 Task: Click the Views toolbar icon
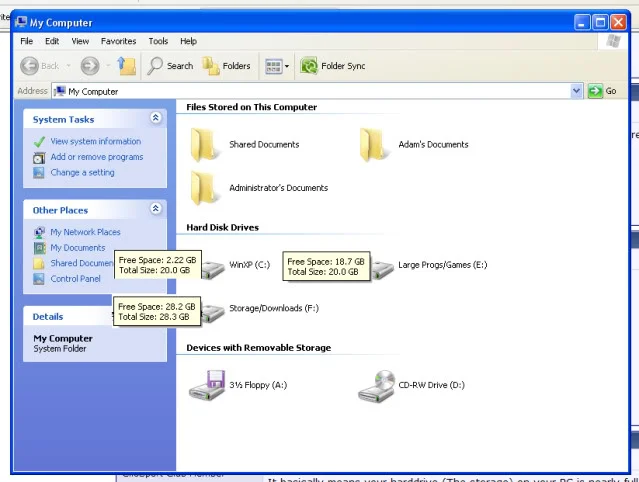(x=273, y=66)
